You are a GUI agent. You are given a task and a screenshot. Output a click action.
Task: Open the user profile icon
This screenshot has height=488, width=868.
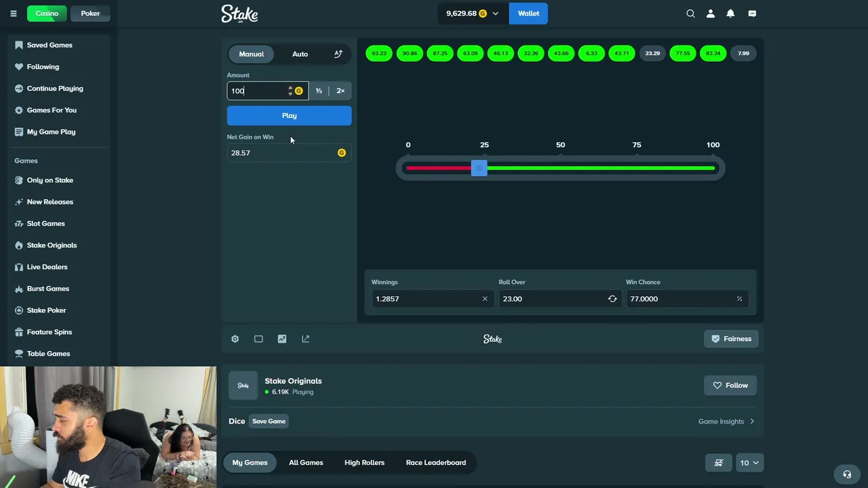[711, 14]
